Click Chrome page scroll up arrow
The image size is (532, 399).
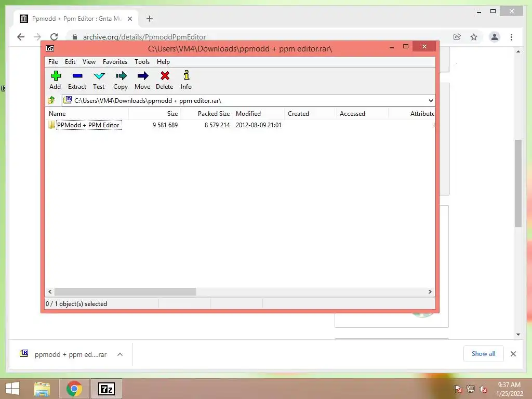tap(518, 51)
